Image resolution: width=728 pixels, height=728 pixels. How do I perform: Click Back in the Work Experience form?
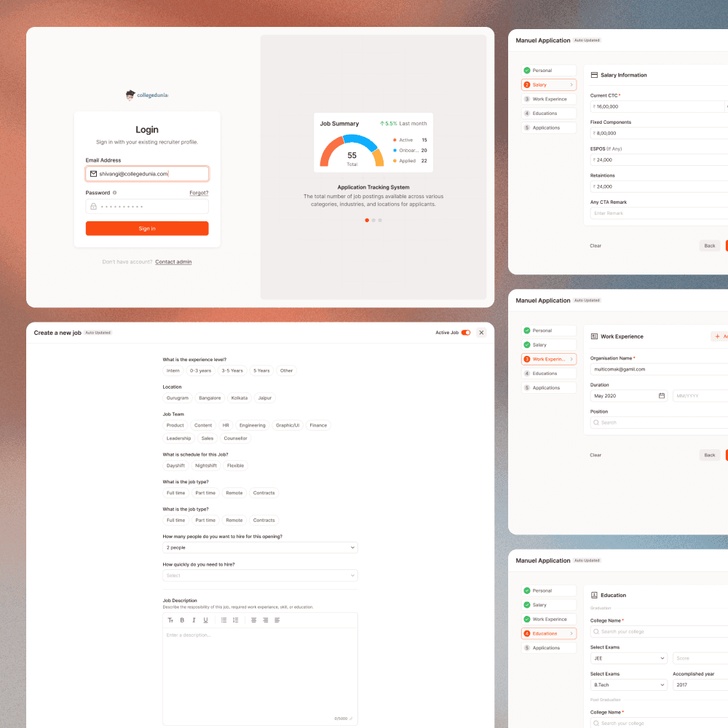click(709, 455)
